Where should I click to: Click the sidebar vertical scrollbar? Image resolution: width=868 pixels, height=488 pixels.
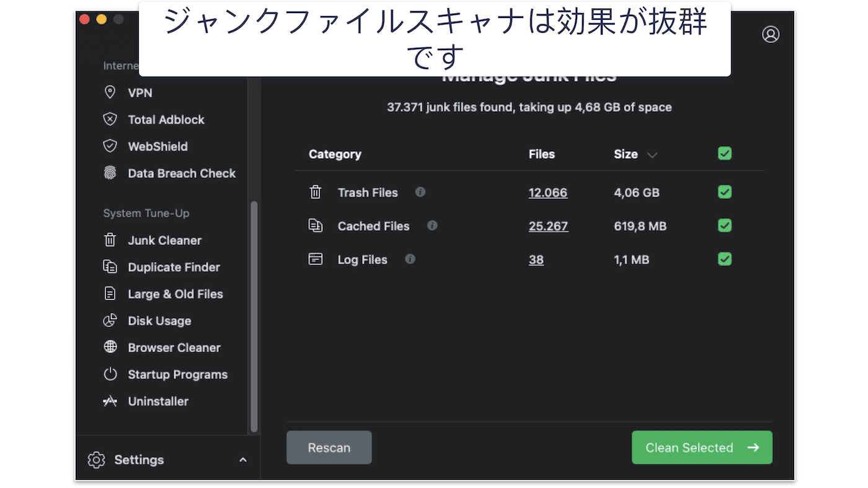[254, 316]
